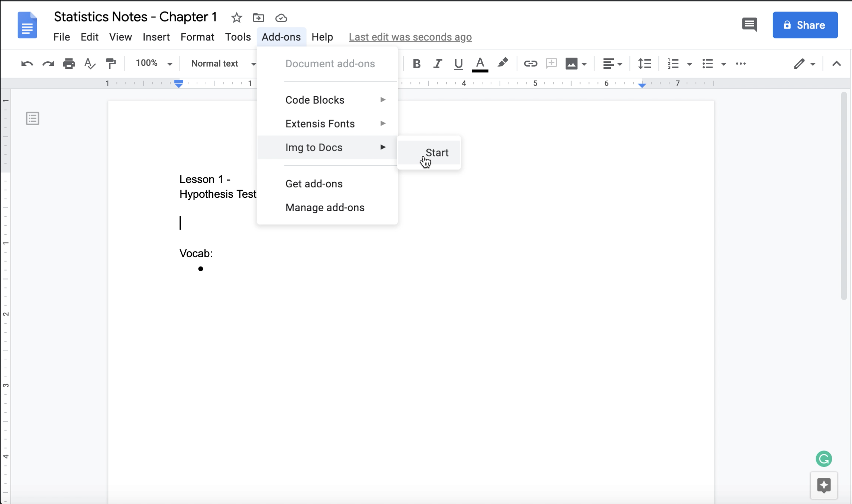Open the Explore button at bottom right
This screenshot has height=504, width=852.
click(x=824, y=485)
